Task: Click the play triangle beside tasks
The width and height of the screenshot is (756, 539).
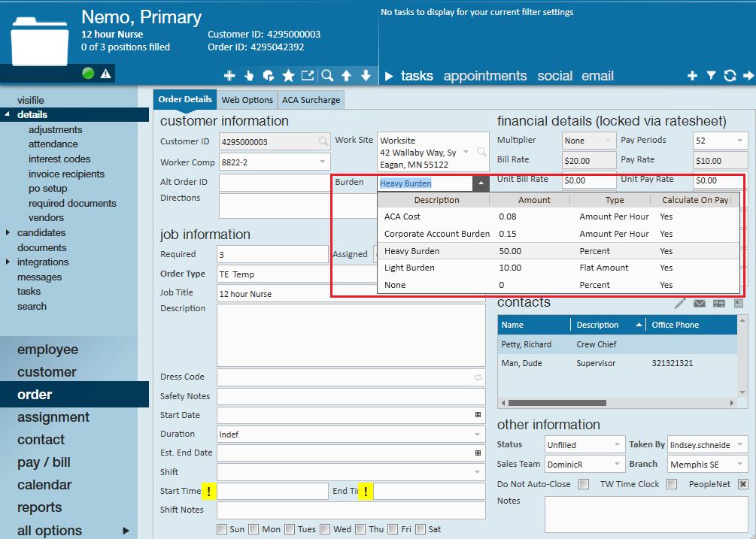Action: point(389,76)
